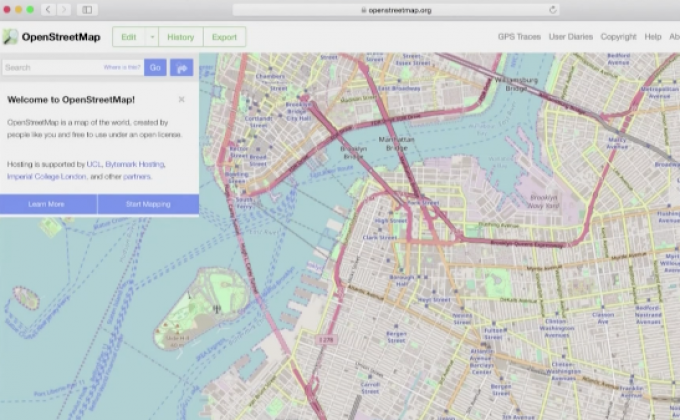Go to User Diaries
The height and width of the screenshot is (420, 680).
570,37
